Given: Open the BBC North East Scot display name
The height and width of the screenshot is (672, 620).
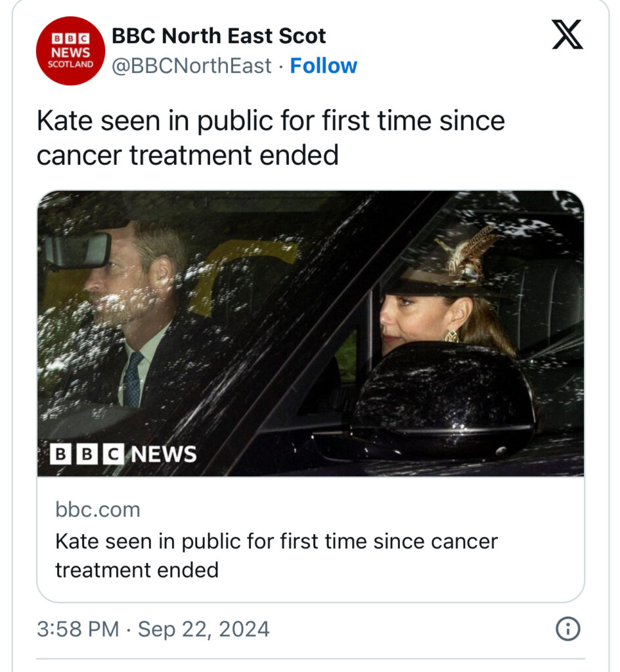Looking at the screenshot, I should coord(219,35).
